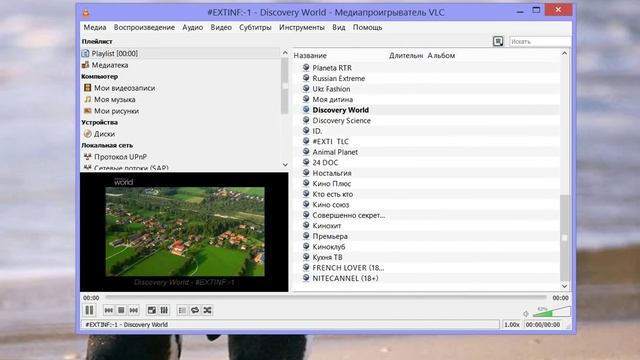Open the Инструменты menu
This screenshot has width=640, height=360.
pyautogui.click(x=302, y=27)
